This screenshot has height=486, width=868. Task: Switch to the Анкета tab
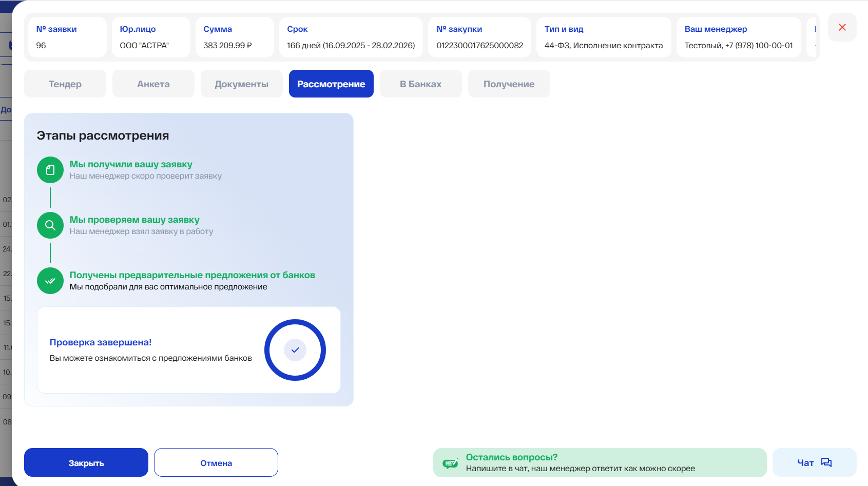pos(153,84)
